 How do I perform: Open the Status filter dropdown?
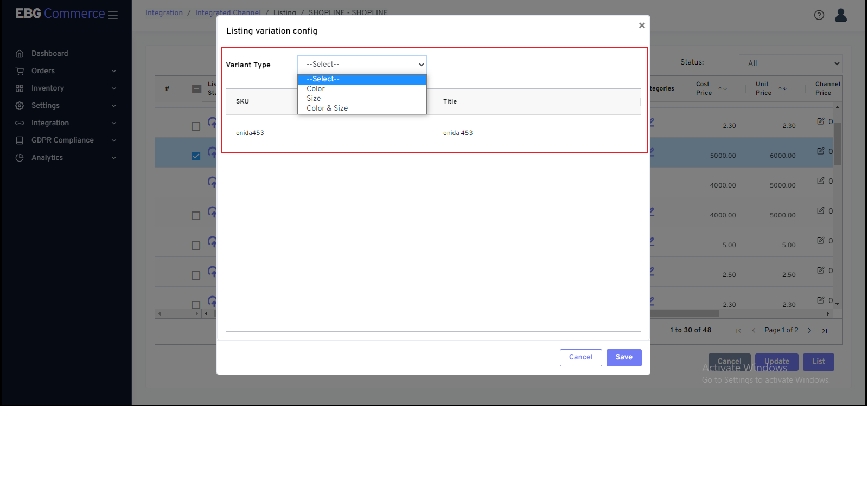(790, 63)
